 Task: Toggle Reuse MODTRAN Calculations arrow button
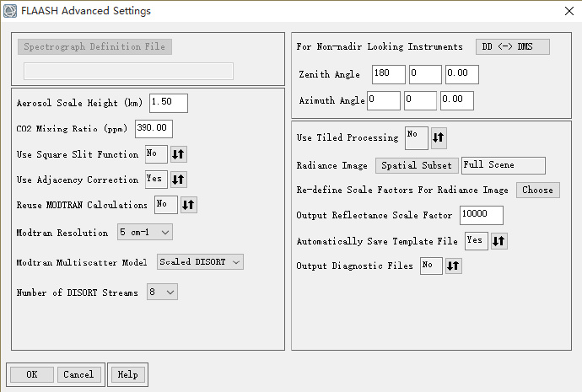tap(188, 205)
